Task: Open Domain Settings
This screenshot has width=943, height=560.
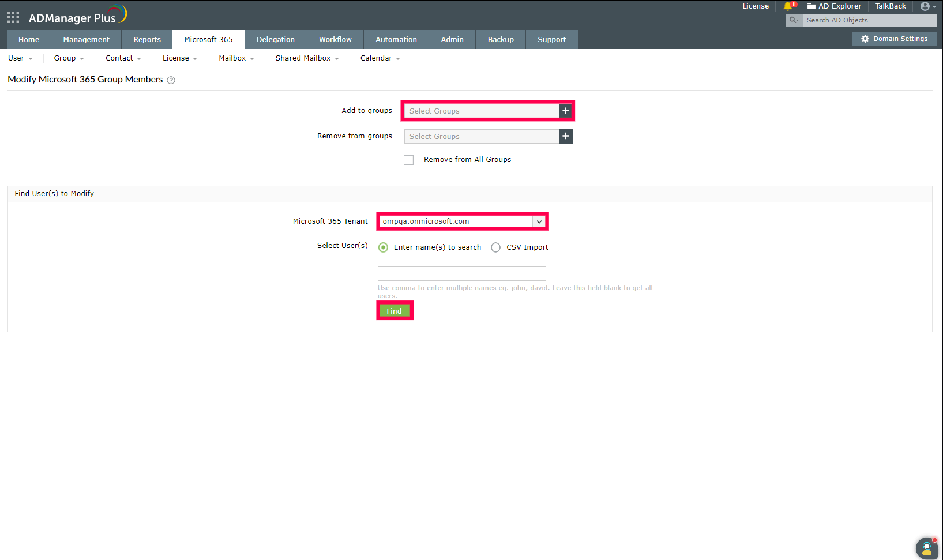Action: click(x=895, y=39)
